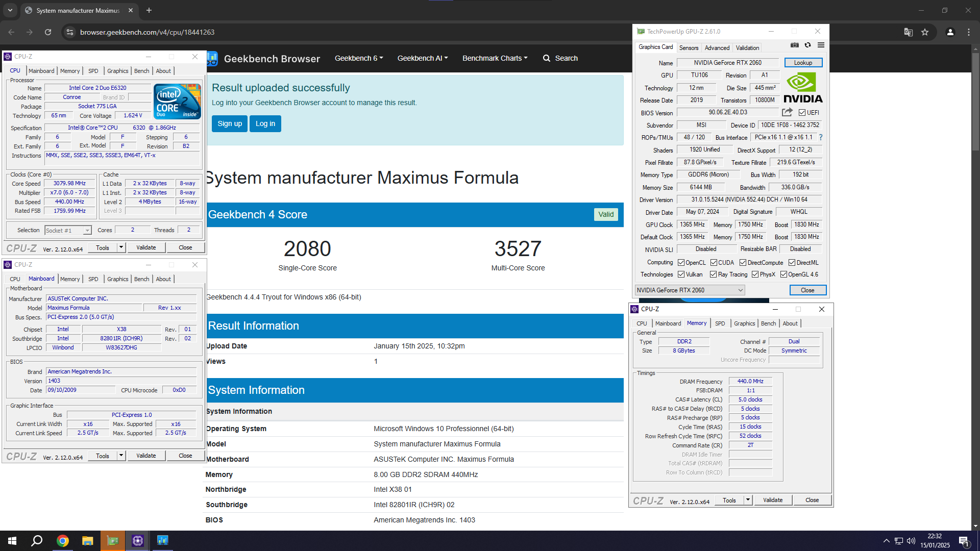
Task: Switch to Chrome in the taskbar
Action: (62, 541)
